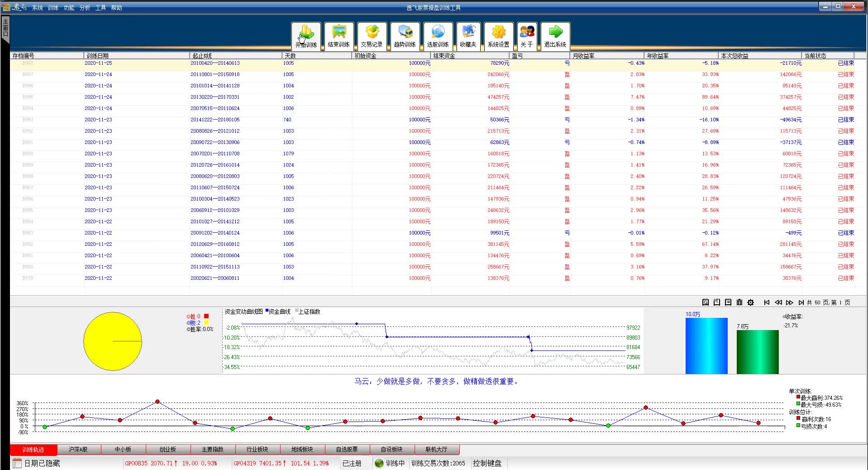The image size is (868, 470).
Task: Go to the previous page of records
Action: [x=778, y=302]
